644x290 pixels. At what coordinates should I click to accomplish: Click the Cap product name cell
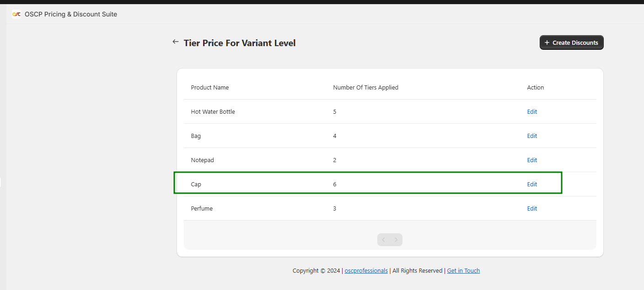pos(196,184)
